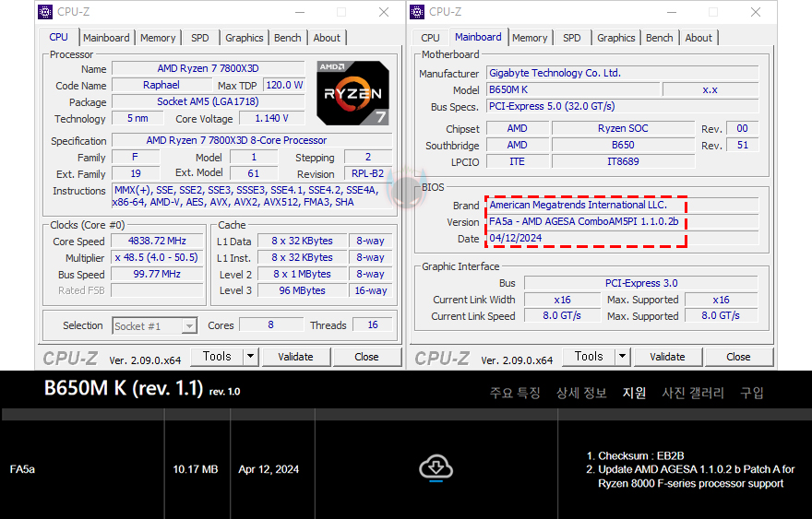This screenshot has height=519, width=812.
Task: Click the motherboard Model value B650M K
Action: click(x=573, y=89)
